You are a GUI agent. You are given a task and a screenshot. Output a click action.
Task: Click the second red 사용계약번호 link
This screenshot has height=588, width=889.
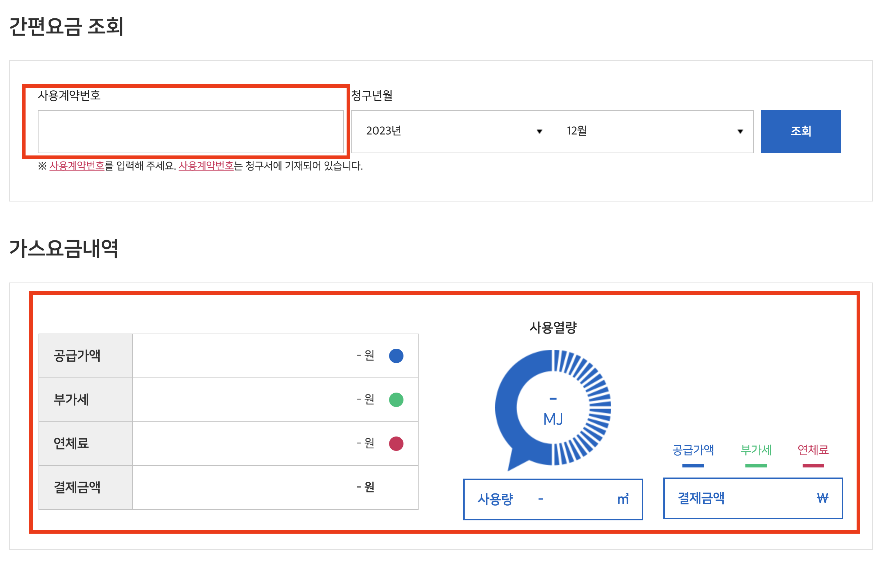point(206,166)
